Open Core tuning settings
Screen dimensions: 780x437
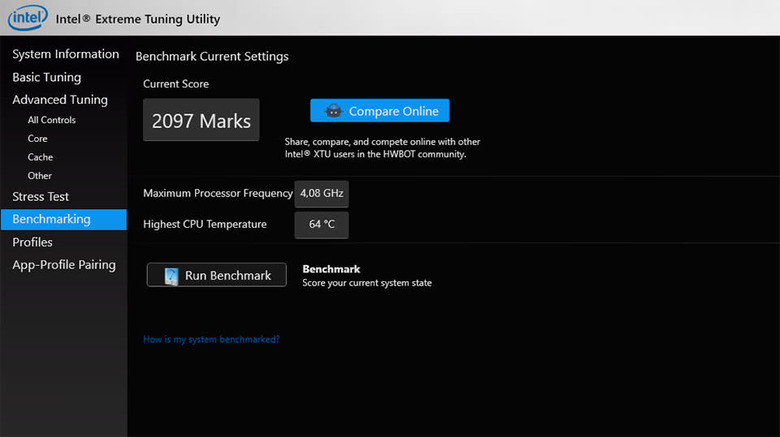coord(38,139)
